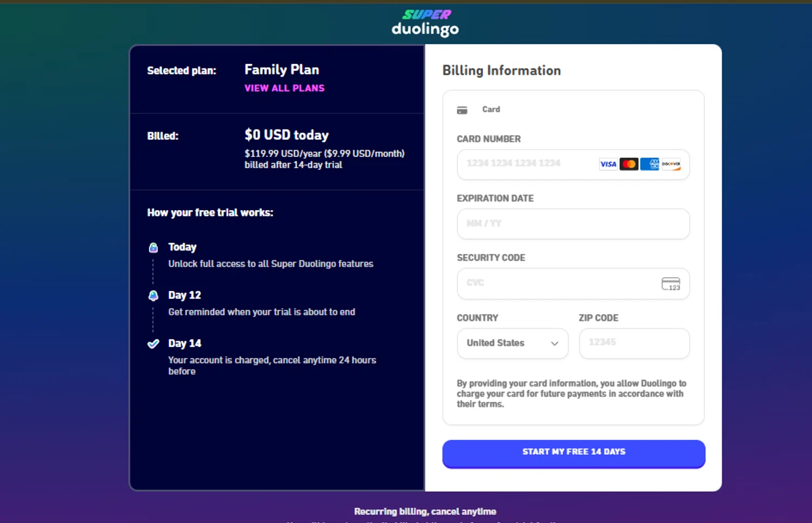Click the 'EXPIRATION DATE' field label

point(495,198)
